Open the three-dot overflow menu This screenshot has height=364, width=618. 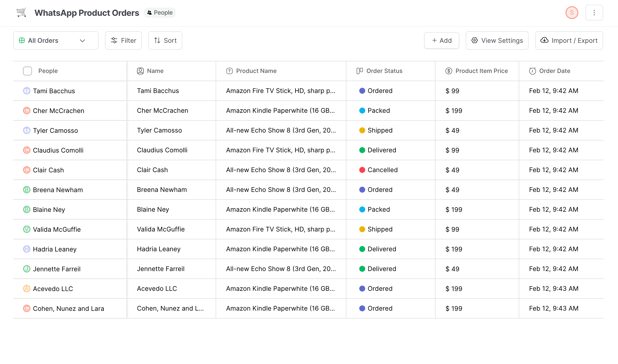click(x=594, y=12)
